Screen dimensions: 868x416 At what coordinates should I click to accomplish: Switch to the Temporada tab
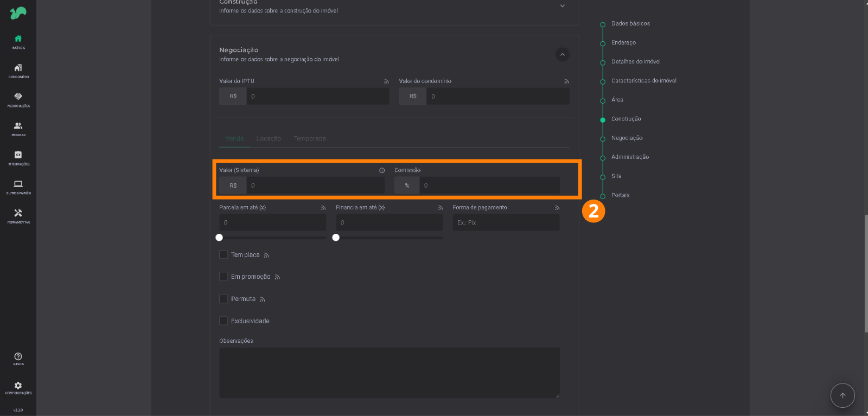pos(310,139)
